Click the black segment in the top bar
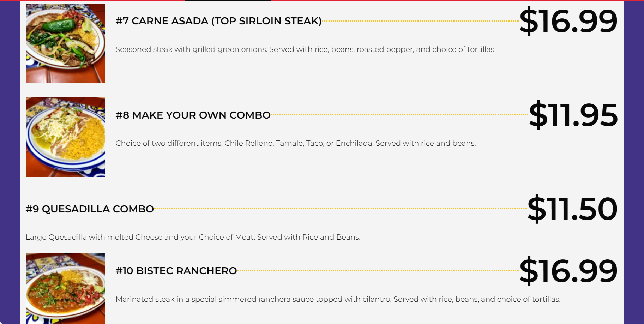 pyautogui.click(x=228, y=0)
